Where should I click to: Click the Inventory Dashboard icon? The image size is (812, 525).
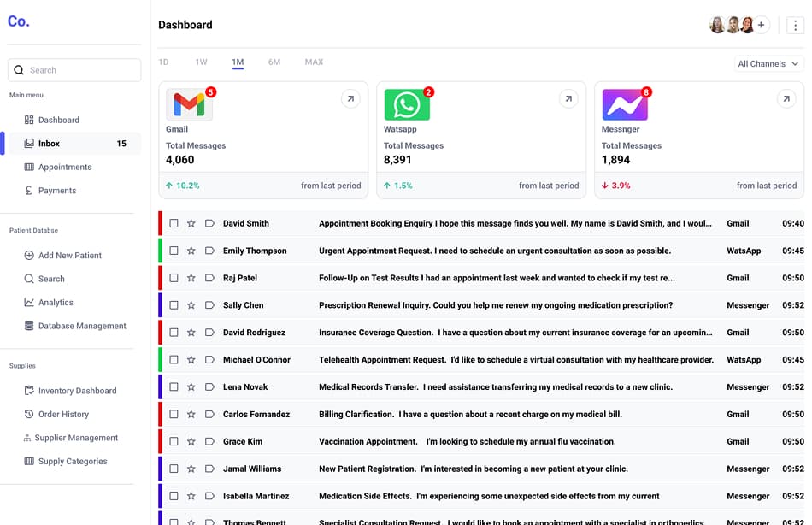[30, 391]
